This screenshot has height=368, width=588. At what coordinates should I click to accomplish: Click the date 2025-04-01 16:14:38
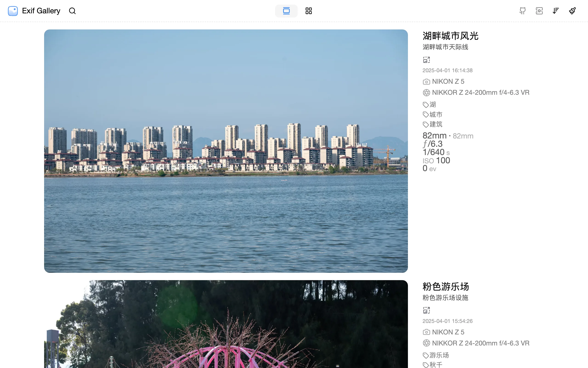click(447, 71)
